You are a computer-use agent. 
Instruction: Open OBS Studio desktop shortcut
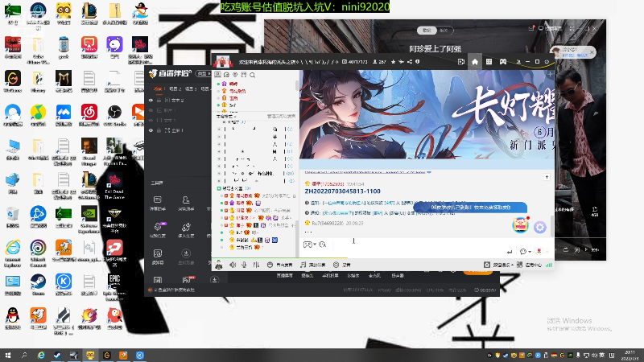(x=114, y=115)
